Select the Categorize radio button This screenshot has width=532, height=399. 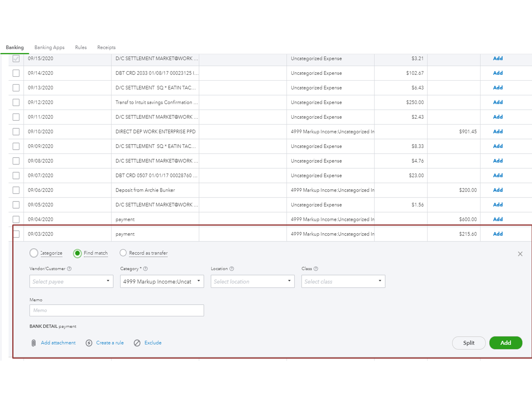(x=34, y=253)
